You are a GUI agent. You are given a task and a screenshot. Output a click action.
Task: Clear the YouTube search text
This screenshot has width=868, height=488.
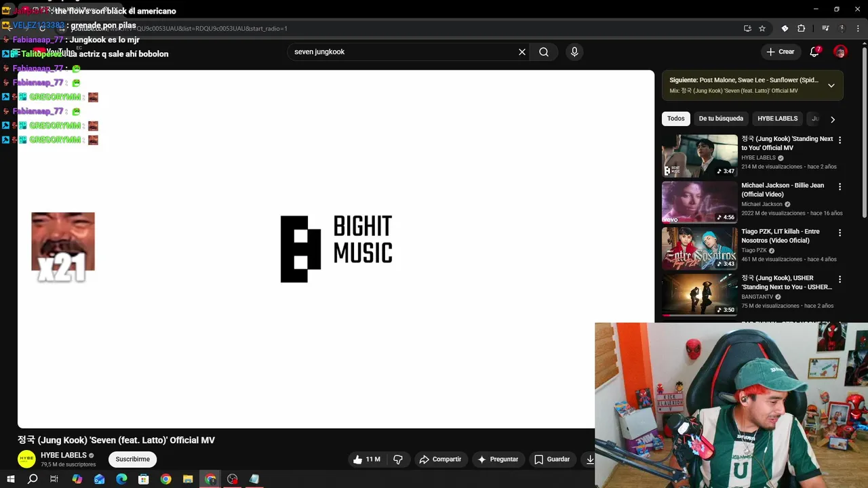pyautogui.click(x=522, y=52)
